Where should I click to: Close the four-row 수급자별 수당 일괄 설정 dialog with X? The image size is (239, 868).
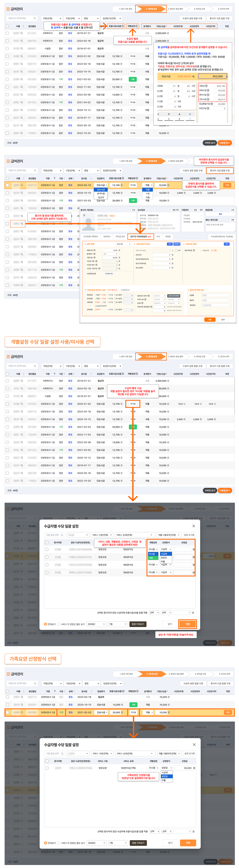click(194, 526)
